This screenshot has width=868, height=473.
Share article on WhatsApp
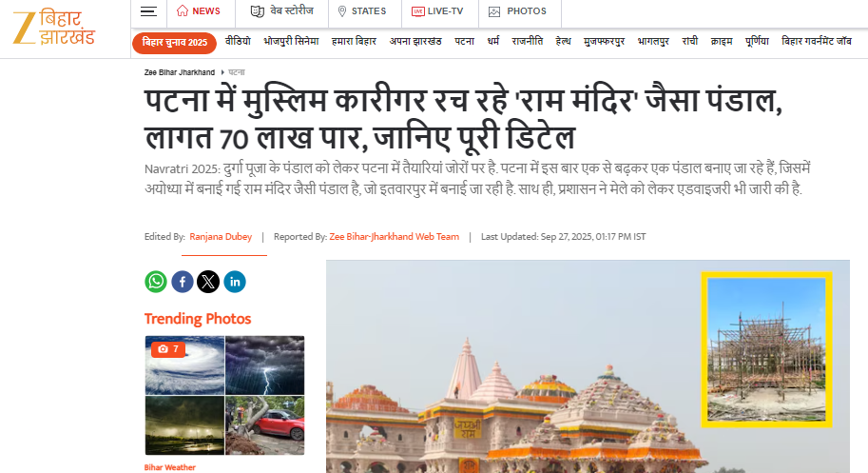156,282
